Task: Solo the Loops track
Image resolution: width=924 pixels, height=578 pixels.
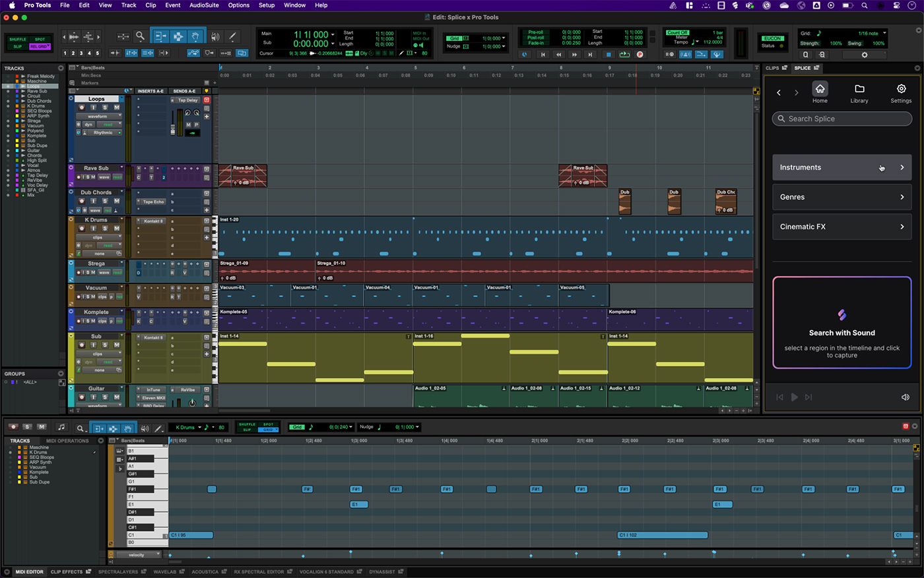Action: [106, 108]
